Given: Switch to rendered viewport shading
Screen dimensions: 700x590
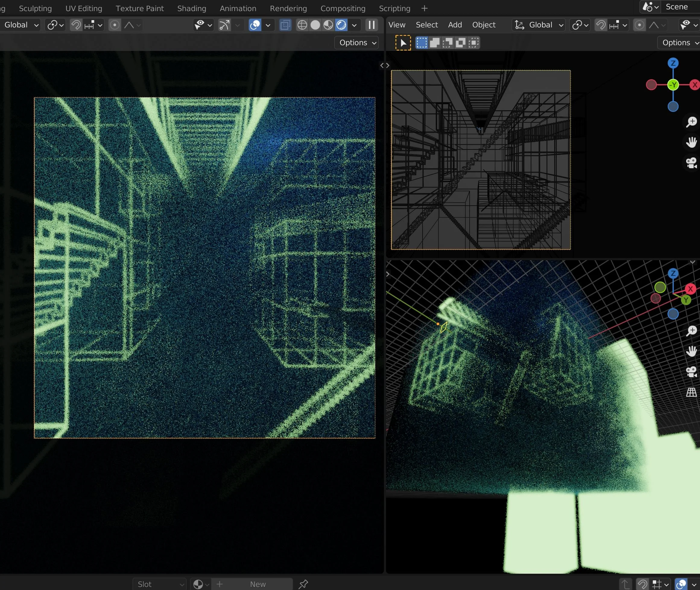Looking at the screenshot, I should pyautogui.click(x=341, y=25).
